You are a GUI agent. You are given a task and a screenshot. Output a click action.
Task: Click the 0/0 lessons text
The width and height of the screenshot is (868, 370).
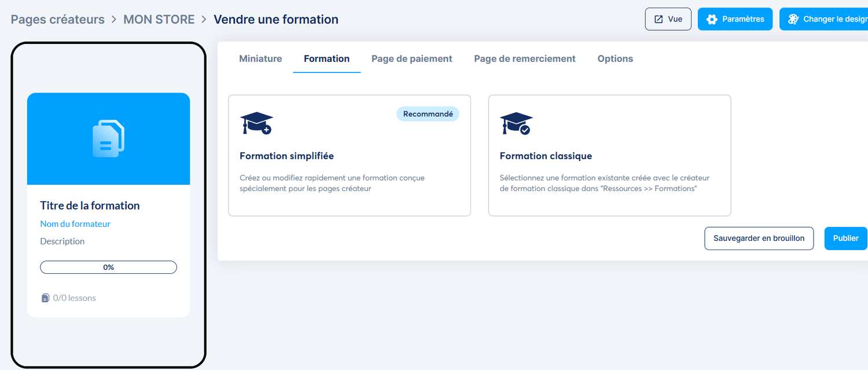tap(75, 298)
